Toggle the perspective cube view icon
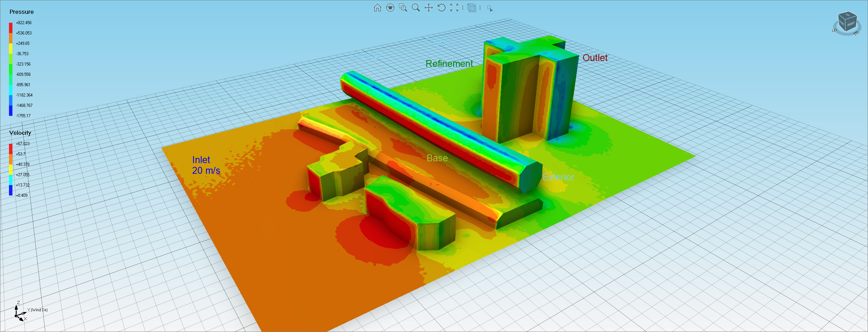 (471, 8)
